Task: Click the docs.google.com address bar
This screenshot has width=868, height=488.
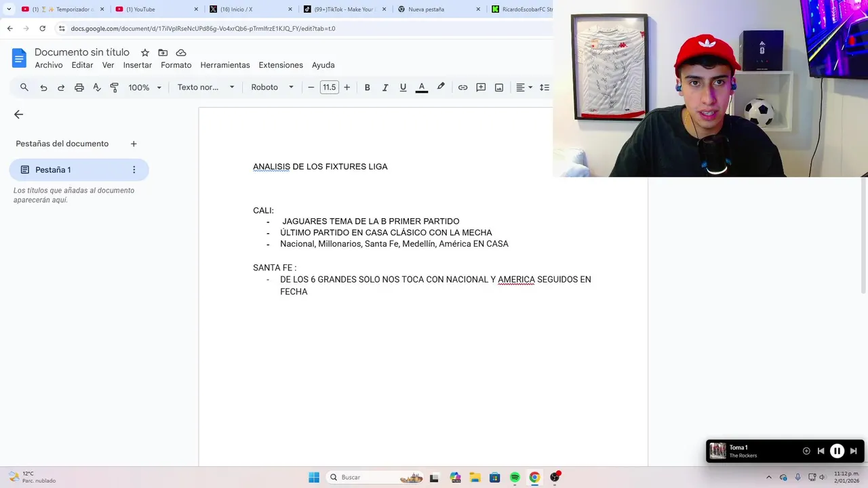Action: point(305,28)
